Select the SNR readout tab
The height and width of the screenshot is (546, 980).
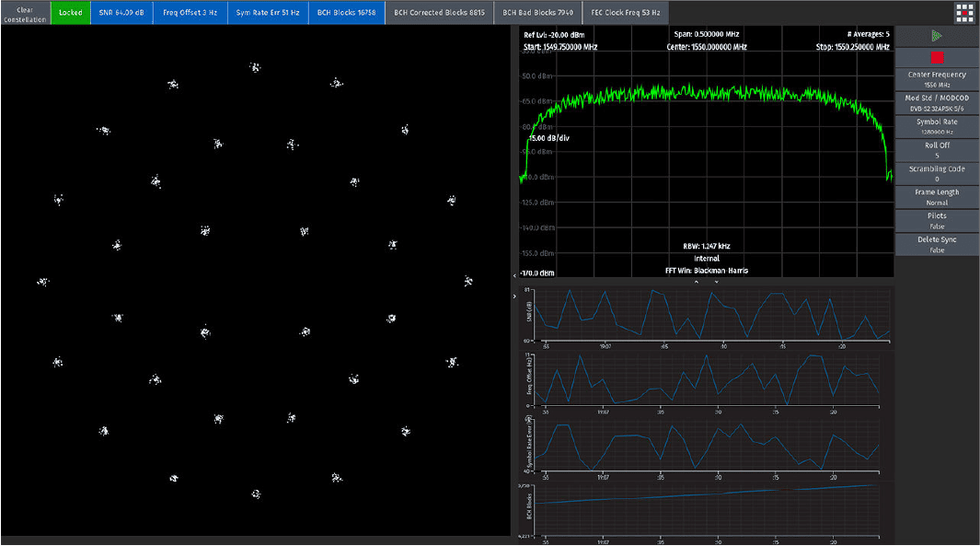click(x=121, y=13)
